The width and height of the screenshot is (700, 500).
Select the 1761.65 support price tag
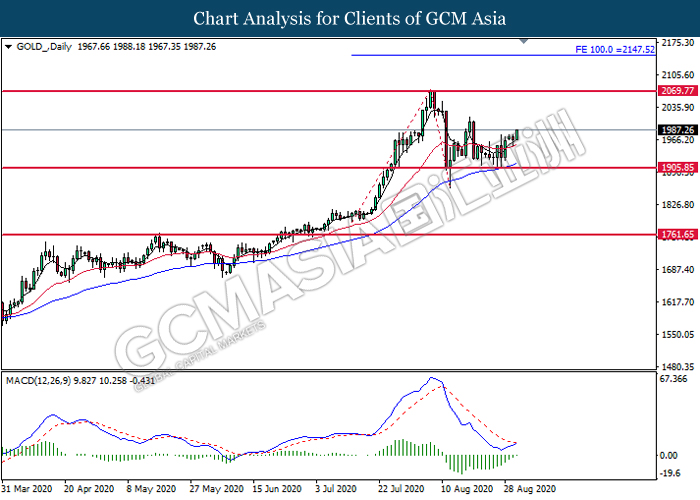click(678, 234)
